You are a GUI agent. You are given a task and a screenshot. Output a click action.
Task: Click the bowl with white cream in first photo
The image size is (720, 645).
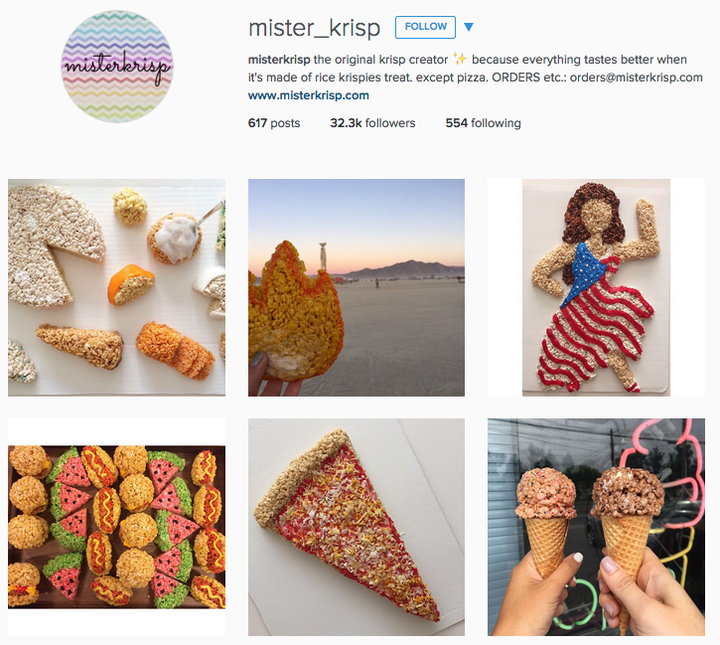tap(175, 238)
